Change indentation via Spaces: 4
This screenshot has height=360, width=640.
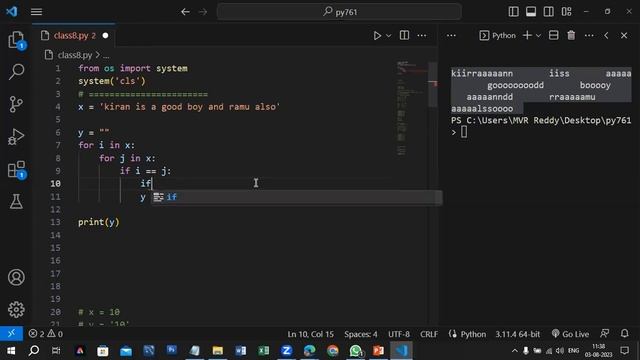point(360,334)
